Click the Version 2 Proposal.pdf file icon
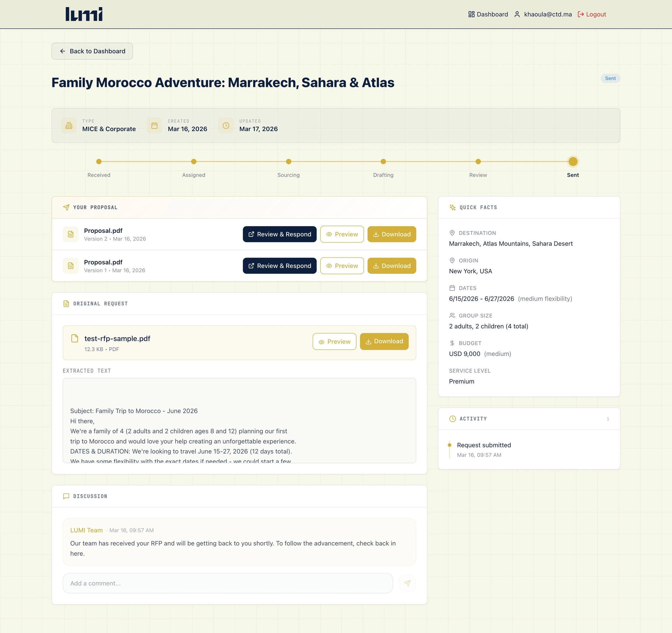The image size is (672, 633). click(71, 234)
